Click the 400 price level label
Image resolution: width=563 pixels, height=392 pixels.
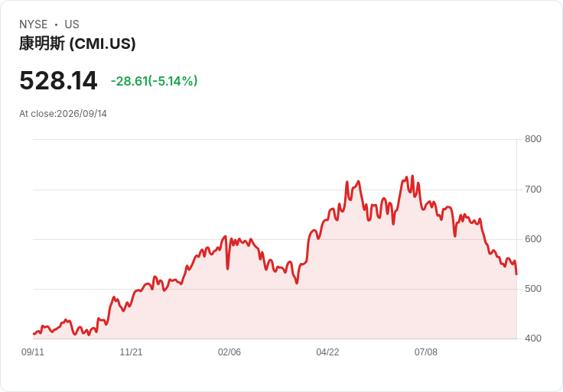tap(533, 339)
